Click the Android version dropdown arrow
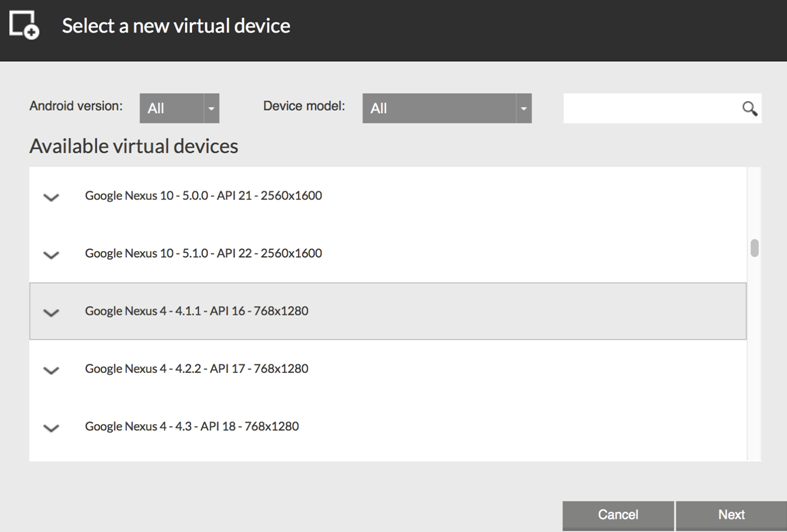This screenshot has width=787, height=532. [211, 108]
